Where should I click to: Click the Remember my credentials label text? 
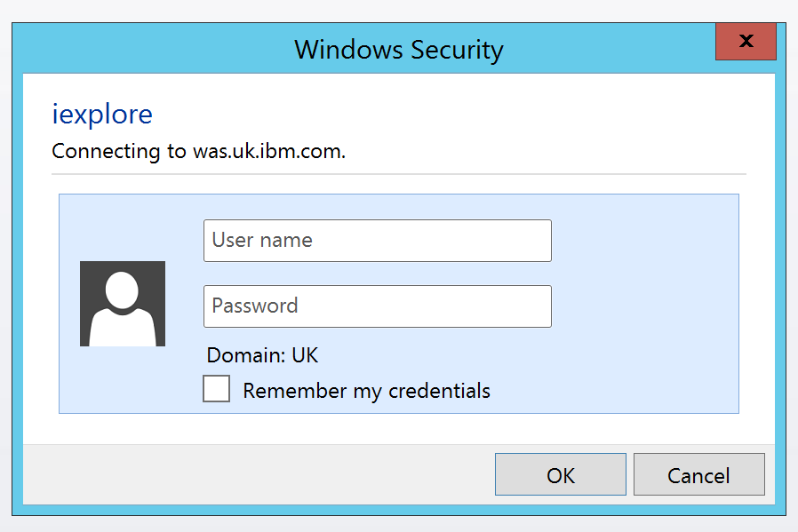366,391
